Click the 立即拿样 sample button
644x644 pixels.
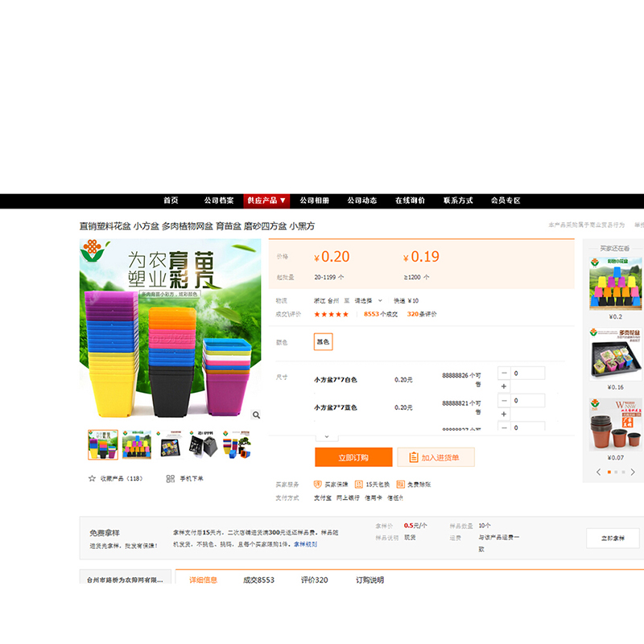[x=612, y=539]
